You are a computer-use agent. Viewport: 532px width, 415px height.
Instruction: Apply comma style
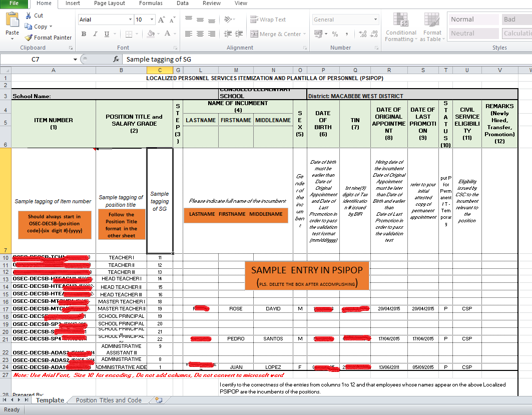pos(346,34)
